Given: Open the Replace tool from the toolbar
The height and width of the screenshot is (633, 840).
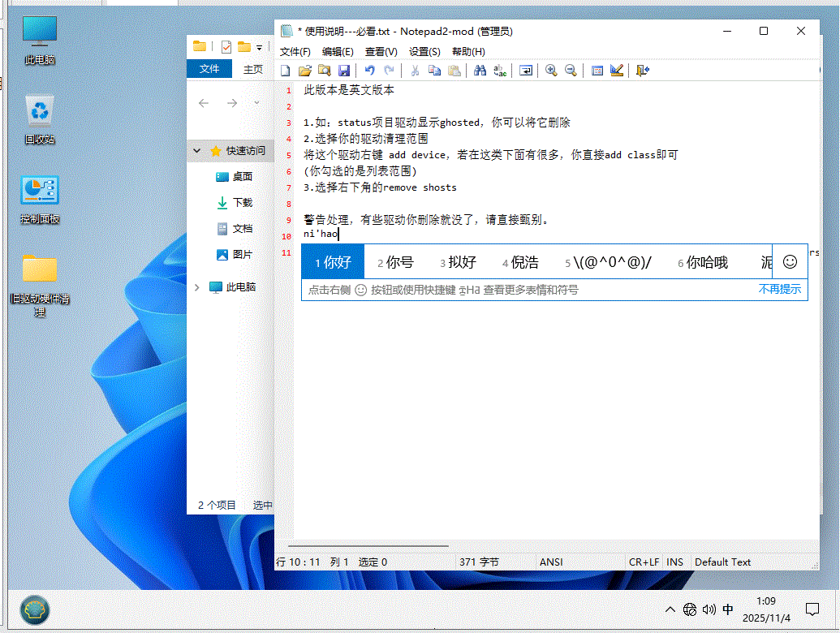Looking at the screenshot, I should pyautogui.click(x=499, y=71).
